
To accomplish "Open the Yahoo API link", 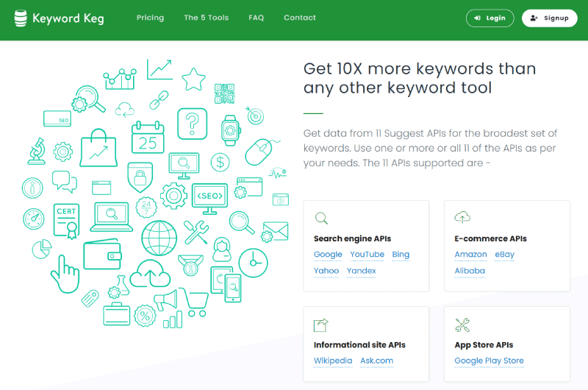I will [326, 271].
